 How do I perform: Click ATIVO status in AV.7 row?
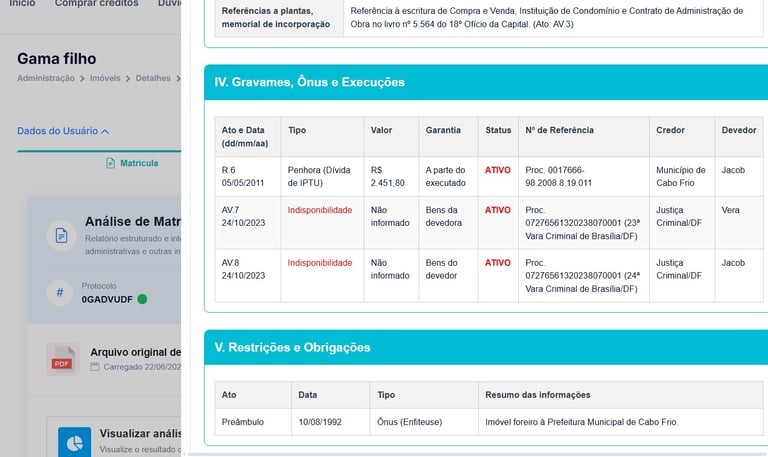[498, 210]
